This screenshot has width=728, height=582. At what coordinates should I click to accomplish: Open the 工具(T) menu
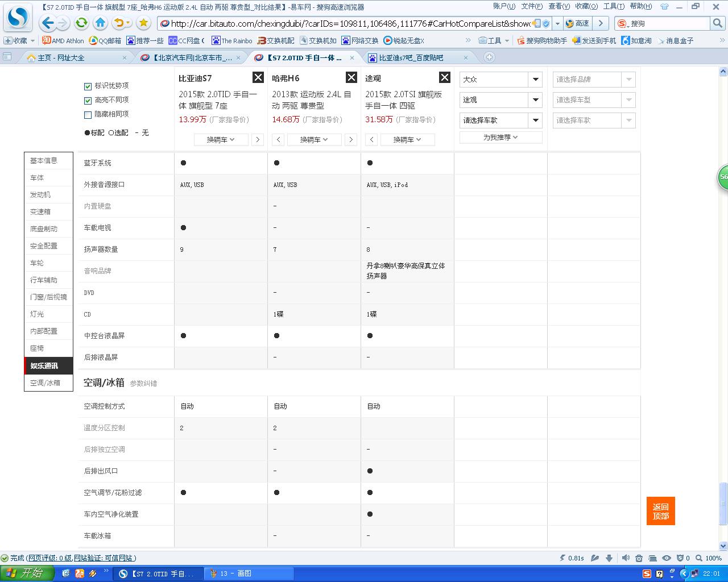pos(614,6)
